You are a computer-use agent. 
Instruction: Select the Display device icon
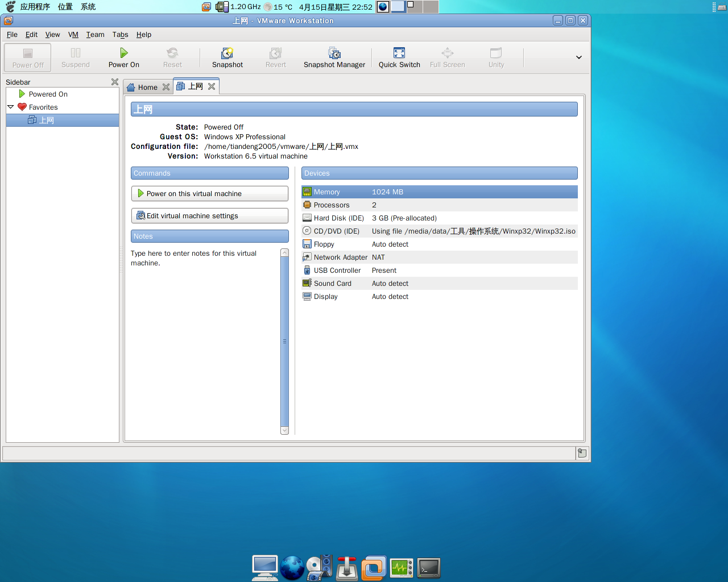tap(307, 297)
